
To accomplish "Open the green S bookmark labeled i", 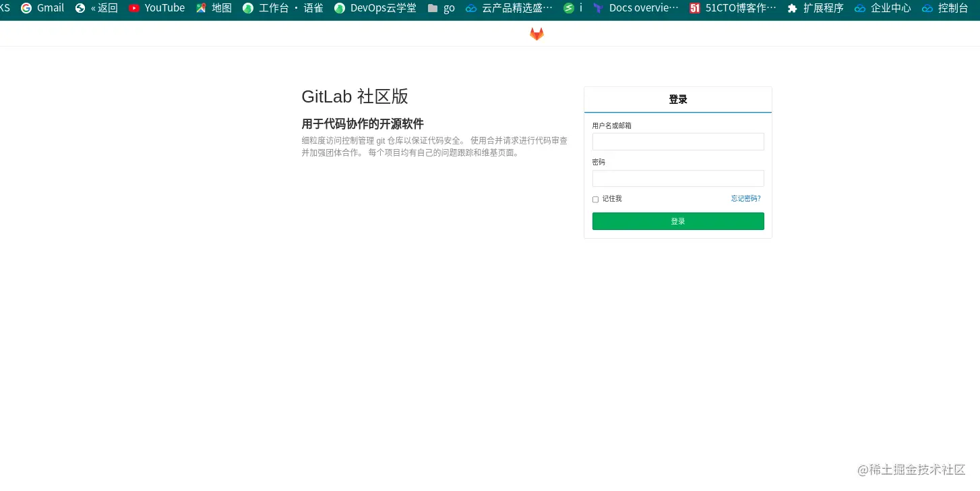I will click(573, 8).
